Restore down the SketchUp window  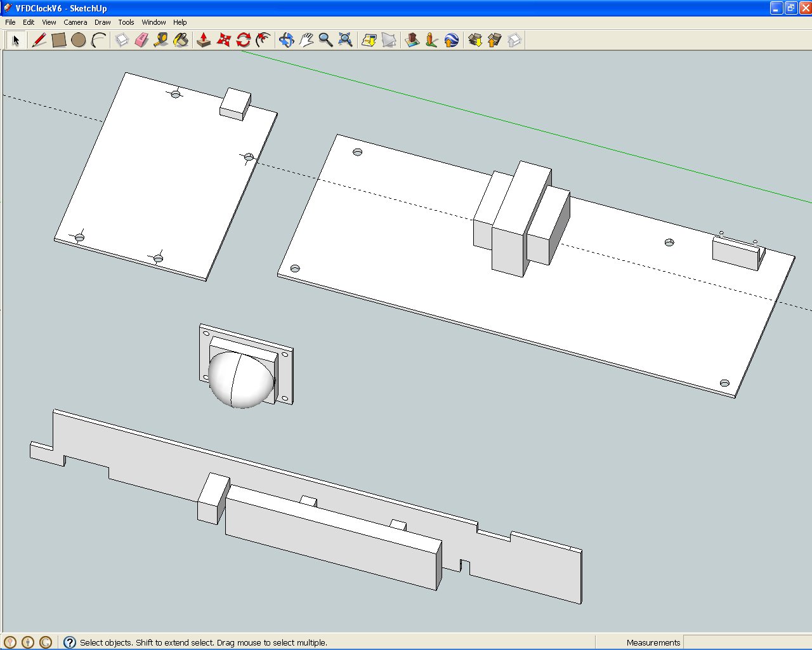(790, 8)
